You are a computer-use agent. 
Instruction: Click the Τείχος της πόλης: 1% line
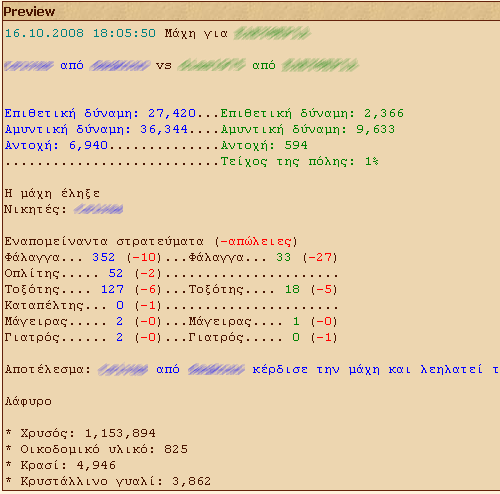[x=299, y=162]
